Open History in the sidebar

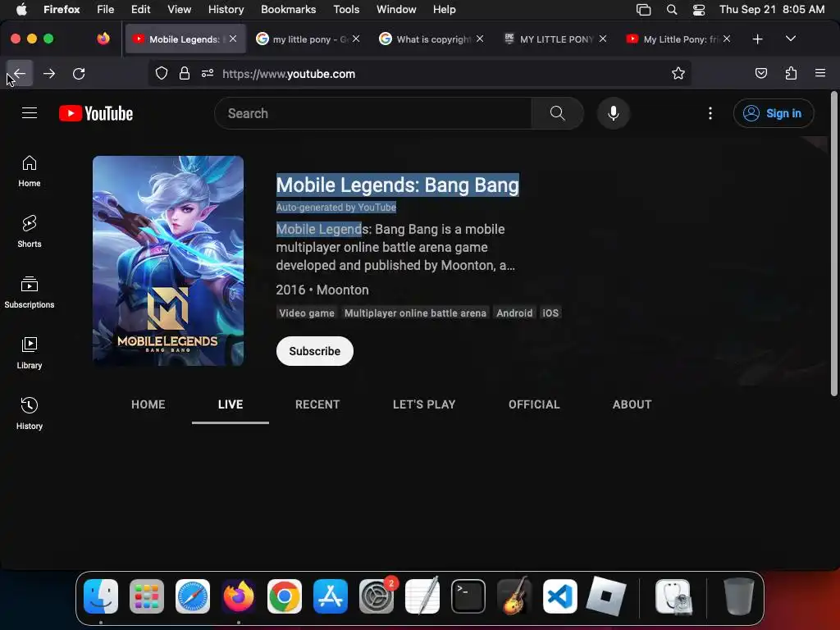pyautogui.click(x=30, y=413)
